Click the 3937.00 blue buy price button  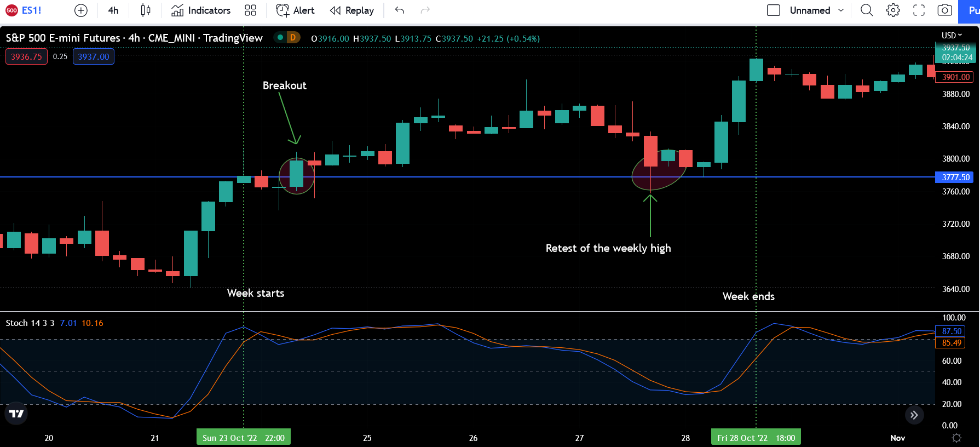pyautogui.click(x=94, y=56)
